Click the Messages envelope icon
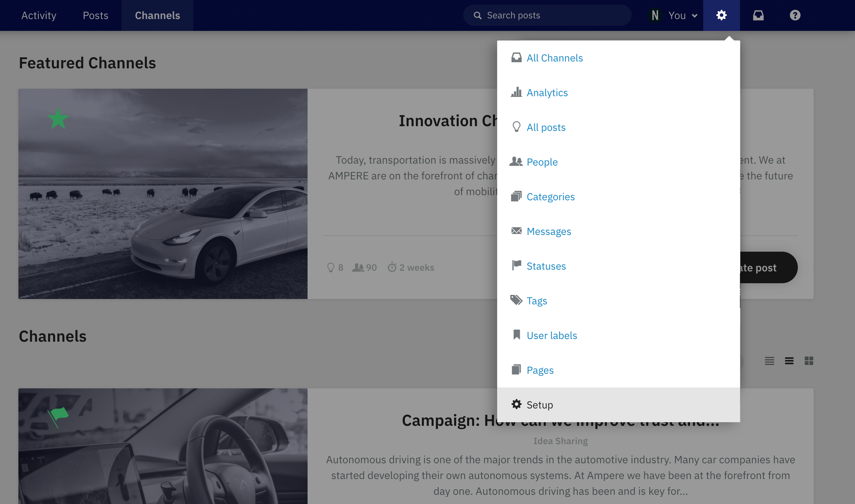The width and height of the screenshot is (855, 504). point(516,231)
